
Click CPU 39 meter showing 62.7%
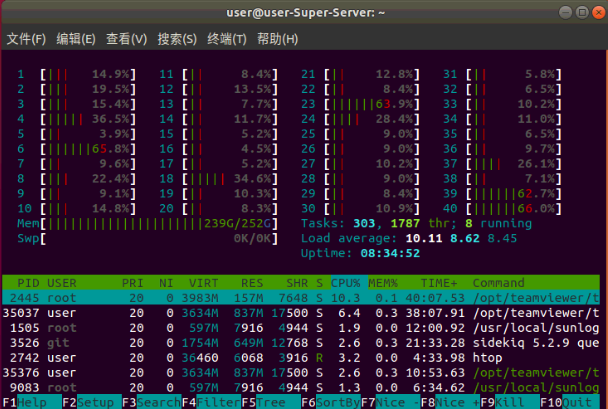click(x=503, y=193)
